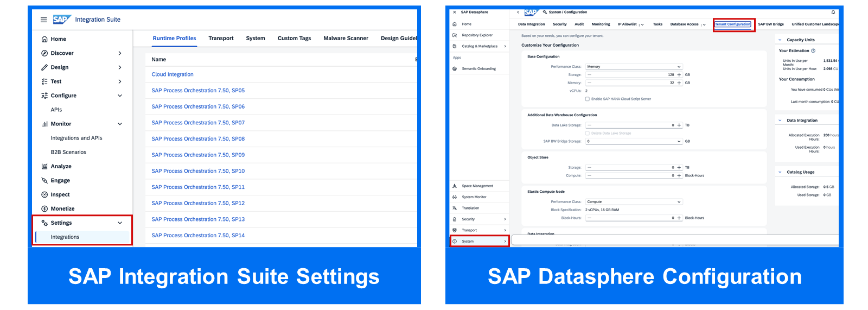Click the SAP logo in Datasphere header
The height and width of the screenshot is (310, 868).
click(x=531, y=12)
